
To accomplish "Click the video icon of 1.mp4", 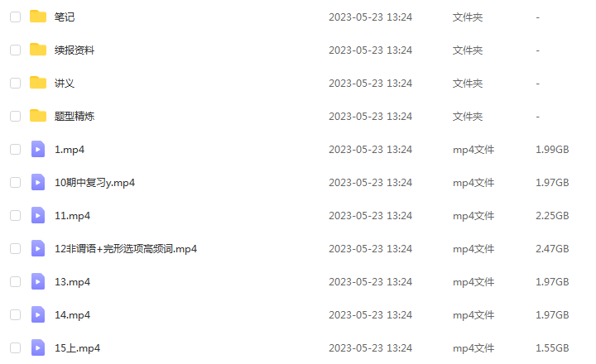I will pyautogui.click(x=38, y=149).
